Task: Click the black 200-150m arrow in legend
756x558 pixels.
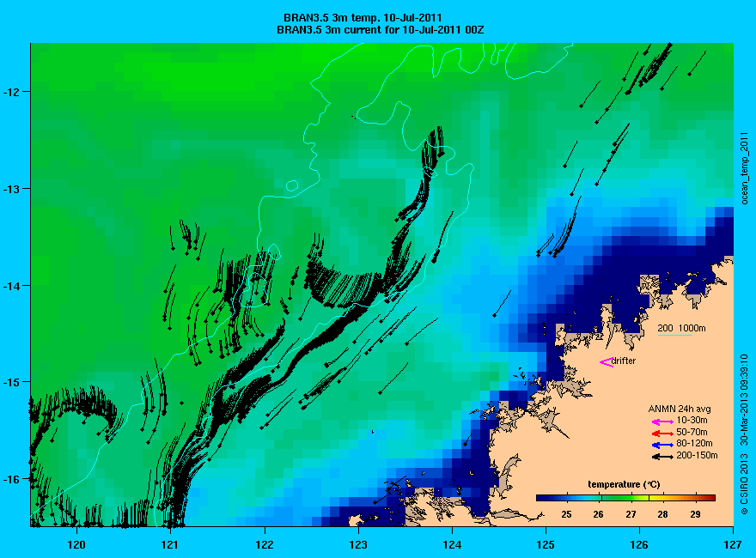Action: point(662,457)
